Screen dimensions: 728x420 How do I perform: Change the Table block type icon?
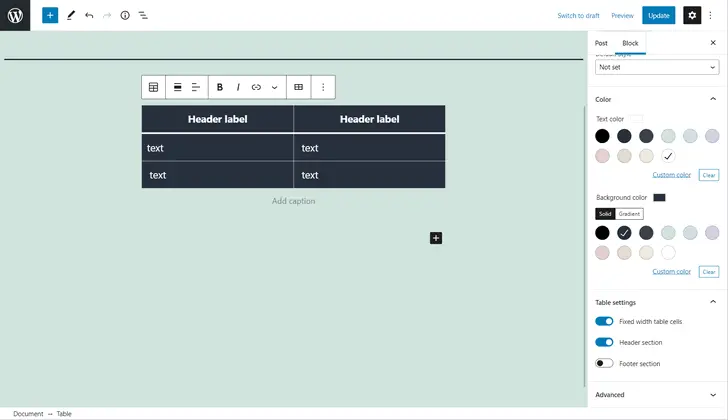[153, 87]
